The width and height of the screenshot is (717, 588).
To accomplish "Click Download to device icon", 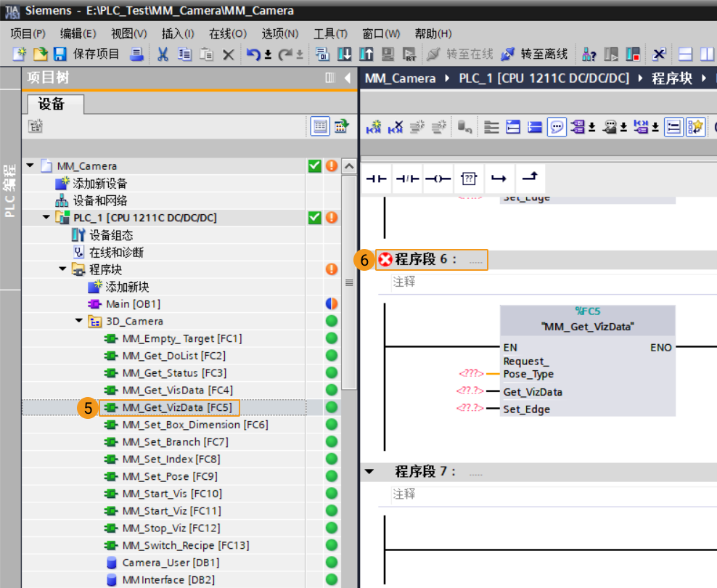I will tap(344, 54).
